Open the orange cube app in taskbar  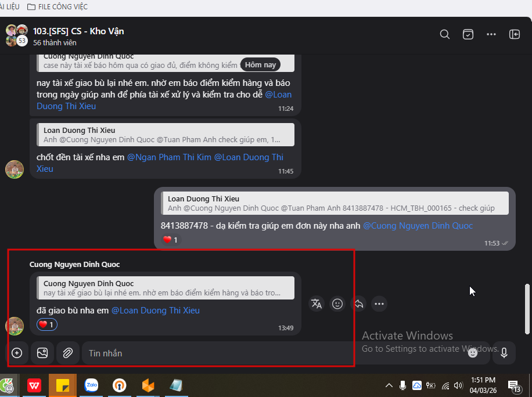click(x=148, y=385)
